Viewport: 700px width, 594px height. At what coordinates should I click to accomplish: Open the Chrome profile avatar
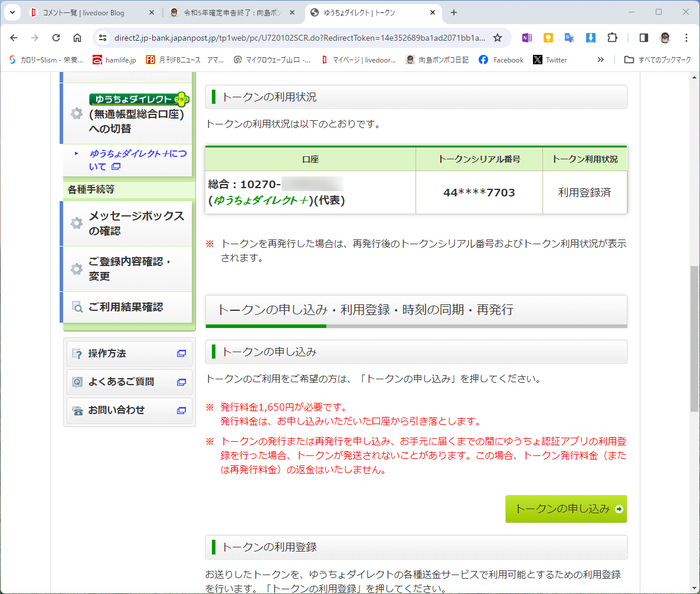665,38
